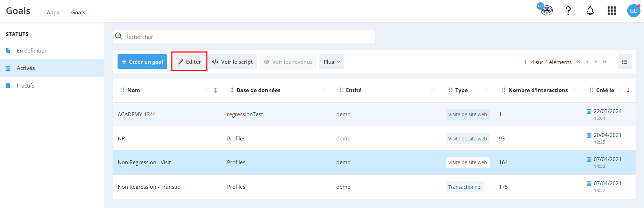The width and height of the screenshot is (644, 208).
Task: Click the Apps breadcrumb link
Action: 53,13
